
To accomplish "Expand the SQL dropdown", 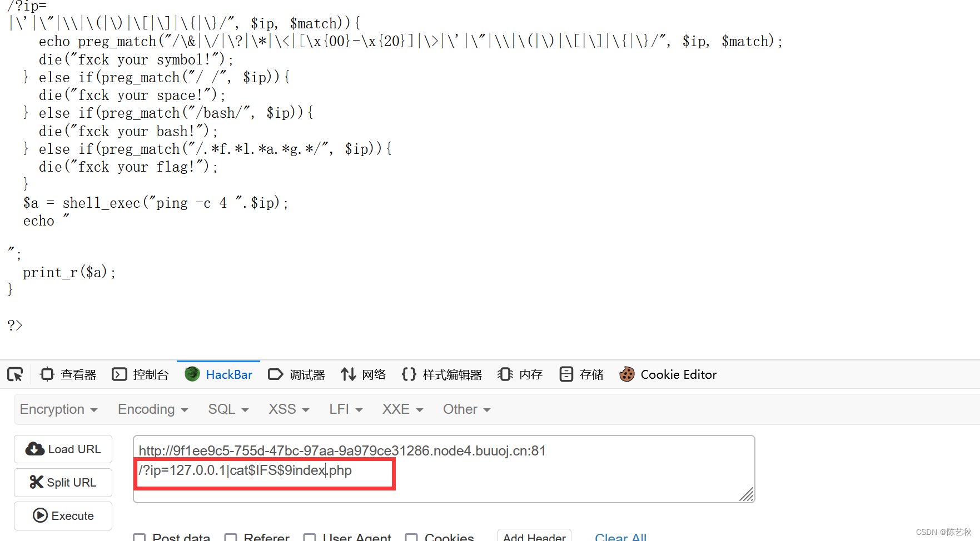I will click(228, 409).
